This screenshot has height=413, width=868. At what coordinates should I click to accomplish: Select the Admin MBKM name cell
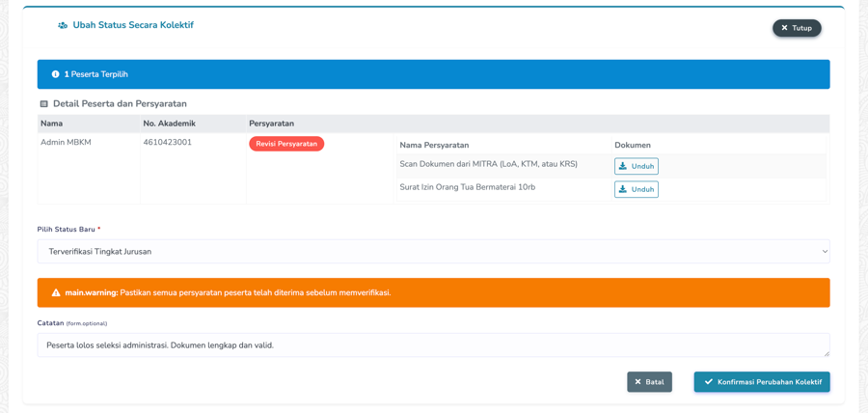[x=66, y=143]
